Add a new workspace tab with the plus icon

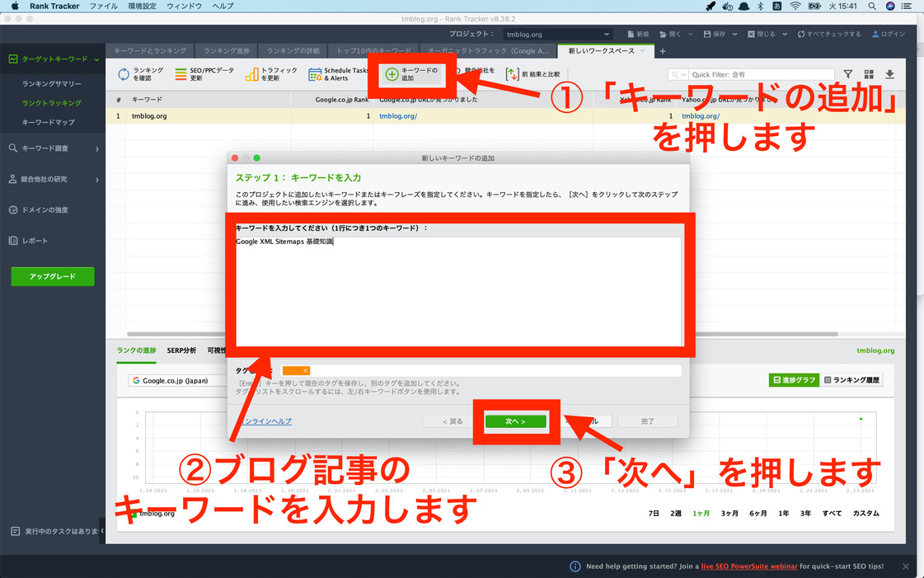click(663, 51)
